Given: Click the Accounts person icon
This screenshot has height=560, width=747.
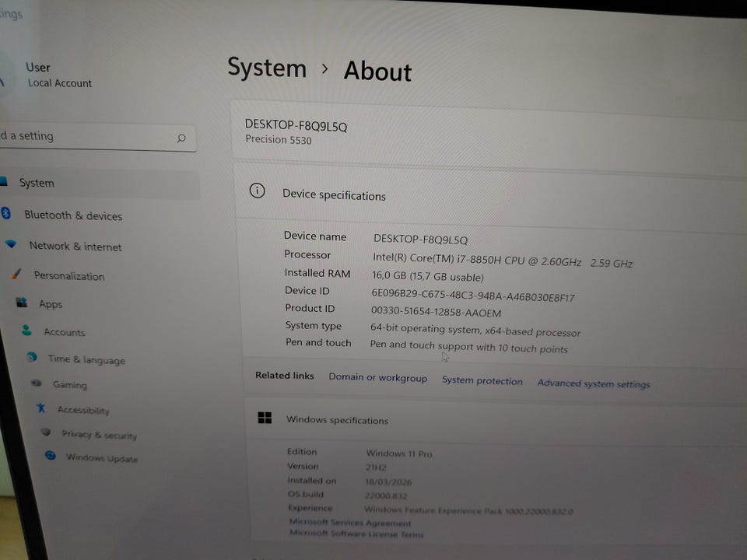Looking at the screenshot, I should tap(26, 330).
